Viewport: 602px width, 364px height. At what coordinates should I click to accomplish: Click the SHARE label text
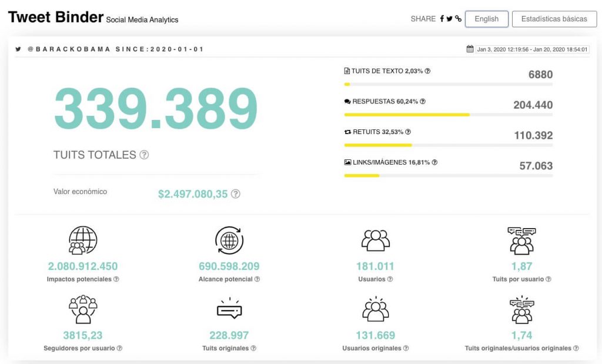[423, 19]
